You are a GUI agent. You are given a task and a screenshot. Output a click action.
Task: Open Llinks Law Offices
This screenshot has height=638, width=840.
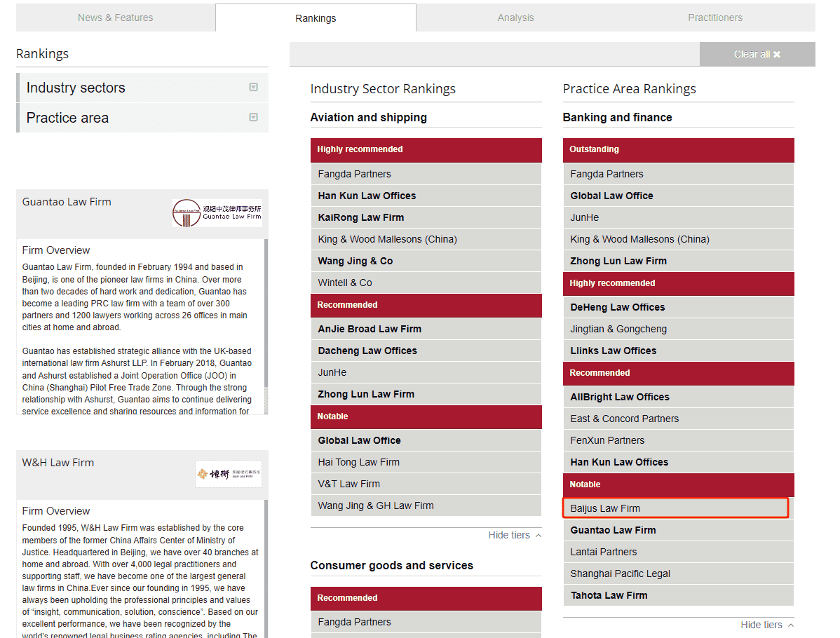click(x=678, y=351)
